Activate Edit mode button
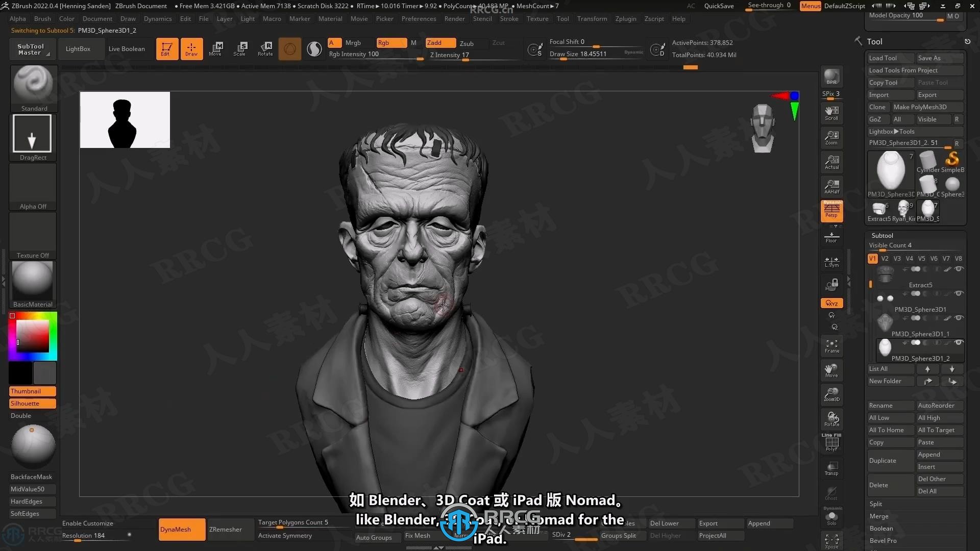The height and width of the screenshot is (551, 980). click(167, 48)
